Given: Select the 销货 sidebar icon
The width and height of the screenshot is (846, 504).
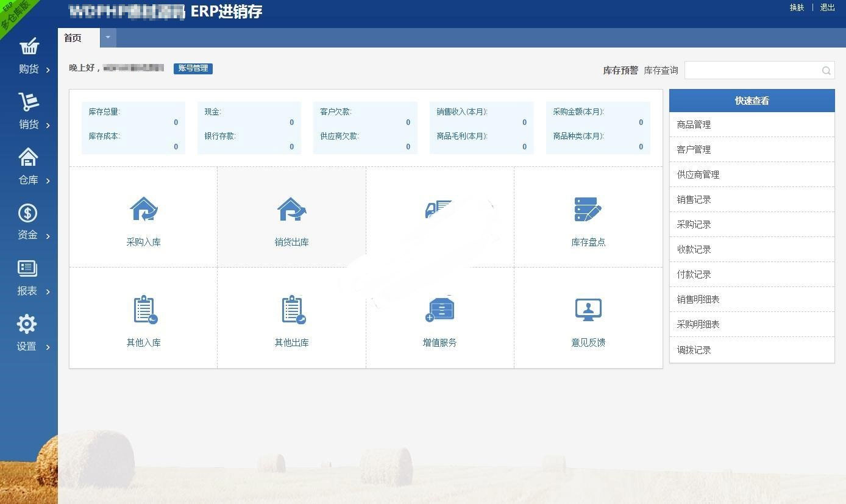Looking at the screenshot, I should (x=29, y=110).
